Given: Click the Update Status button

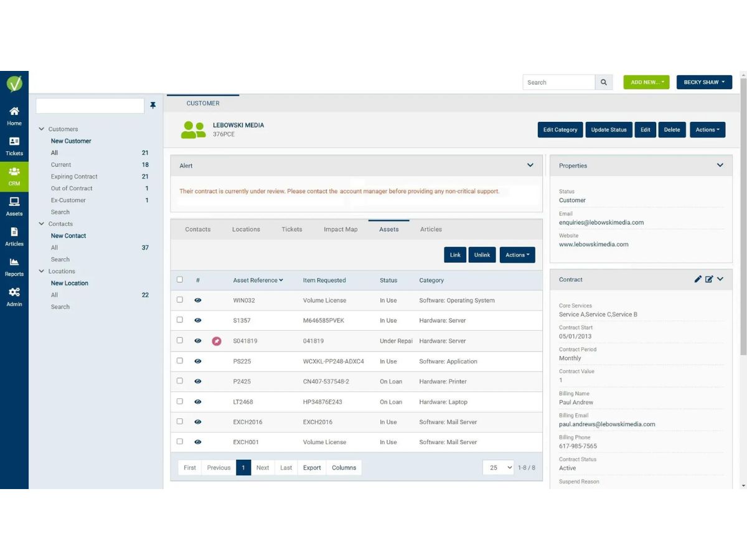Looking at the screenshot, I should pos(609,129).
